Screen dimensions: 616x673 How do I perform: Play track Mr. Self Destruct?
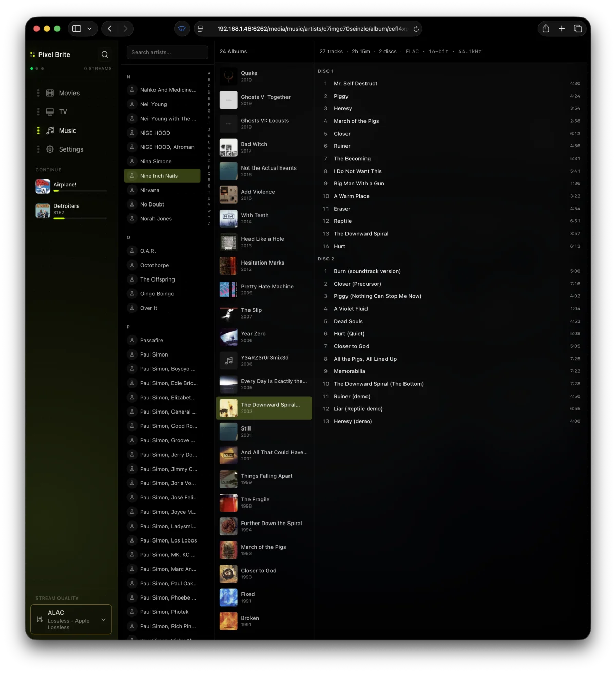click(451, 83)
